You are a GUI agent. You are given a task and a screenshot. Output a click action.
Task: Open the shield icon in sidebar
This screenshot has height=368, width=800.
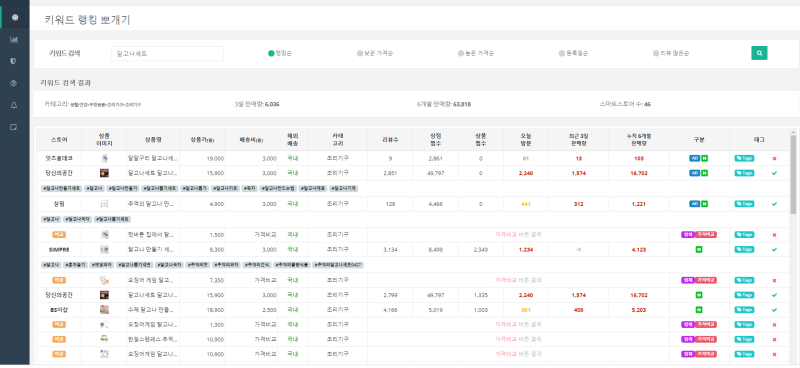[x=14, y=61]
